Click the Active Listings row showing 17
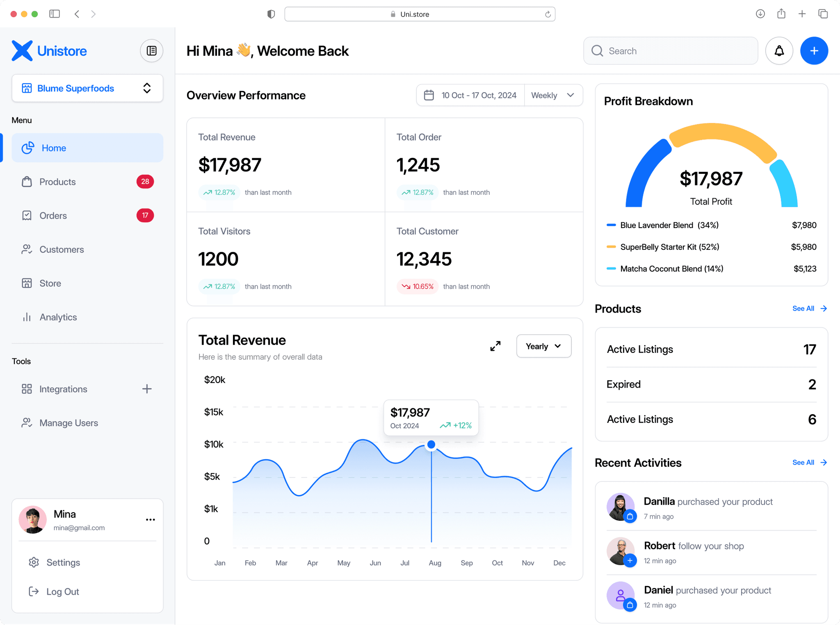This screenshot has height=625, width=840. coord(711,349)
